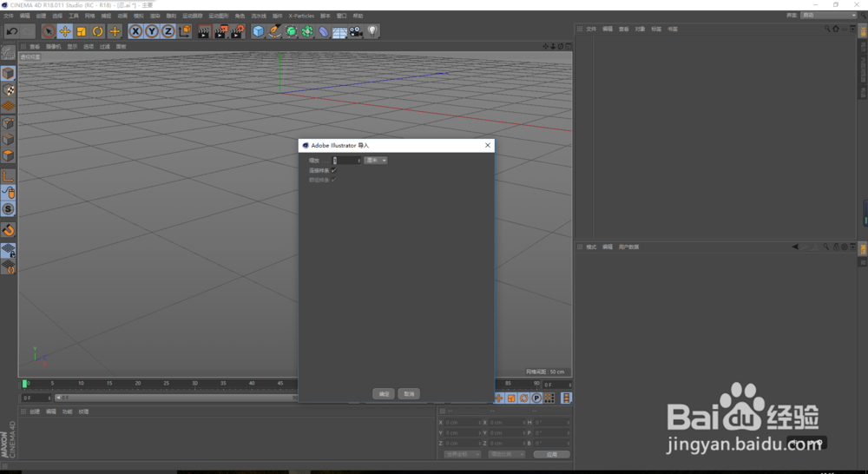The height and width of the screenshot is (474, 868).
Task: Click the Undo arrow in the toolbar
Action: click(11, 31)
